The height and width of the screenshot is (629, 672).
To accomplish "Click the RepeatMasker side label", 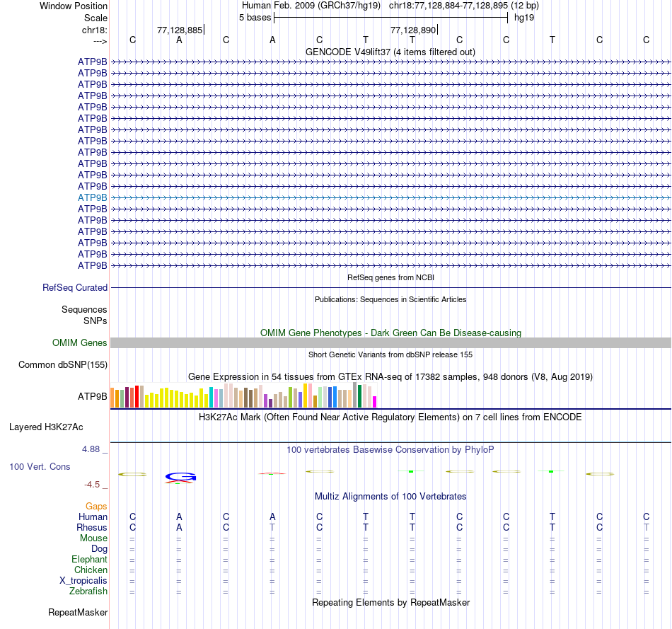I will pos(78,612).
